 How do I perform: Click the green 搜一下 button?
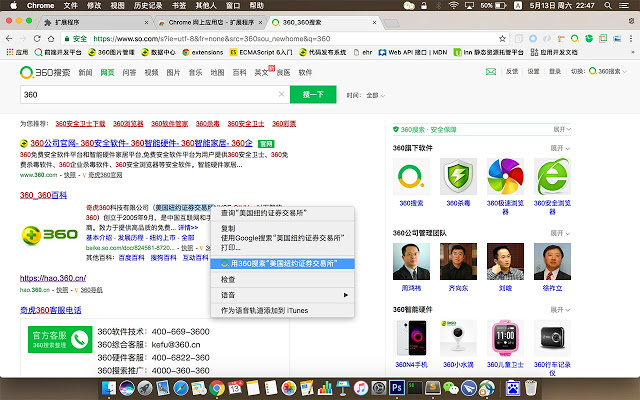[x=313, y=94]
